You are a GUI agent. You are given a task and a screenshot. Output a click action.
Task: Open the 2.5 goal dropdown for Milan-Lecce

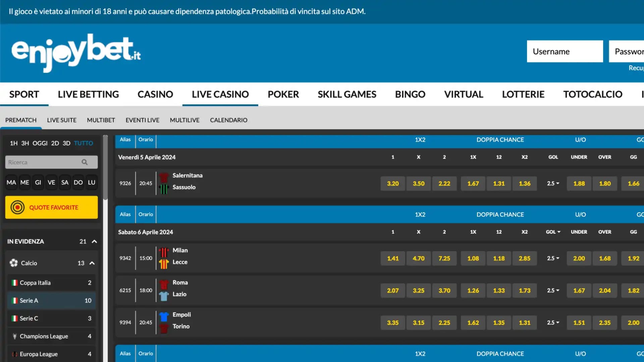[x=553, y=258]
